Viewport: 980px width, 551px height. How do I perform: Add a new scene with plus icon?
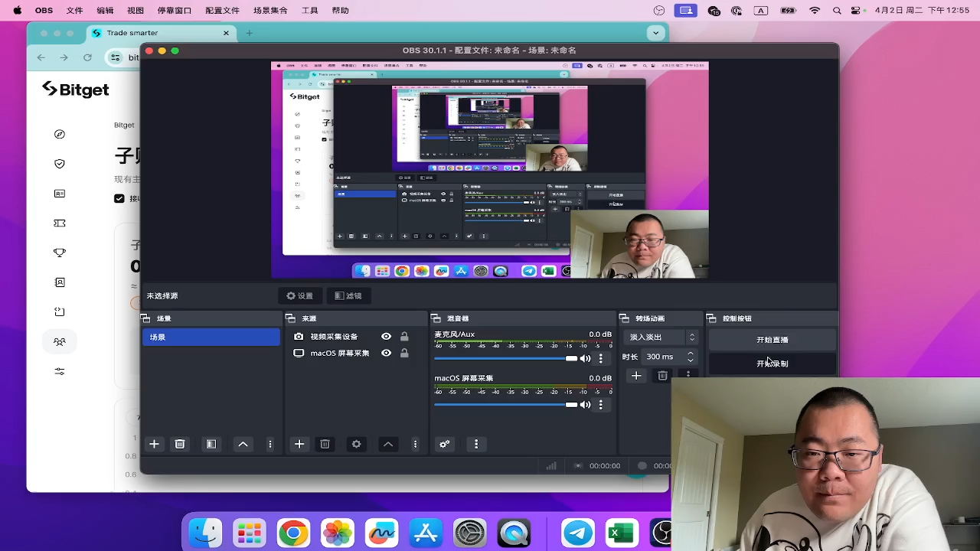coord(154,444)
